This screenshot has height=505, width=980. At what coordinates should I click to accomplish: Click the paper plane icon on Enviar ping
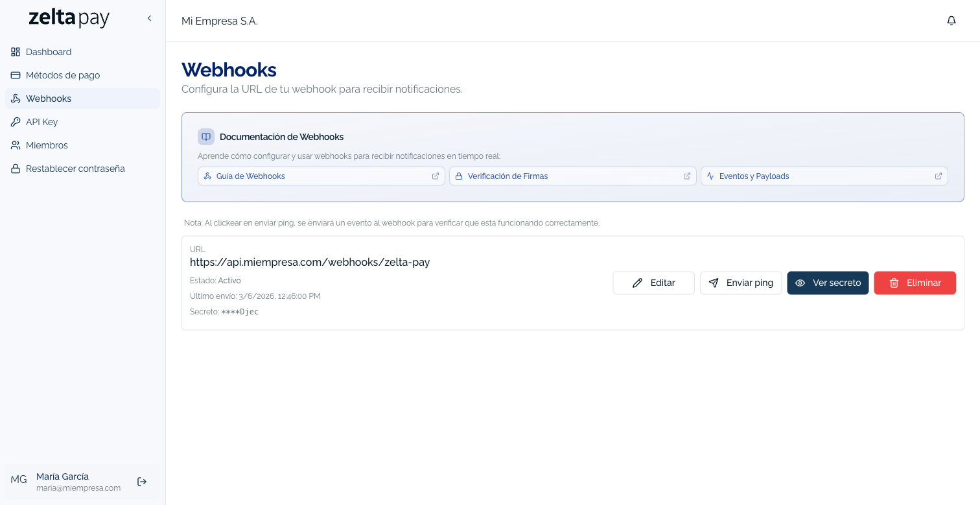pos(714,283)
